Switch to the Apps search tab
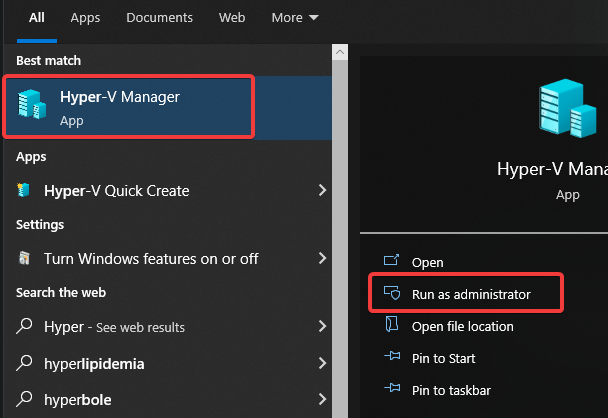 pyautogui.click(x=85, y=18)
